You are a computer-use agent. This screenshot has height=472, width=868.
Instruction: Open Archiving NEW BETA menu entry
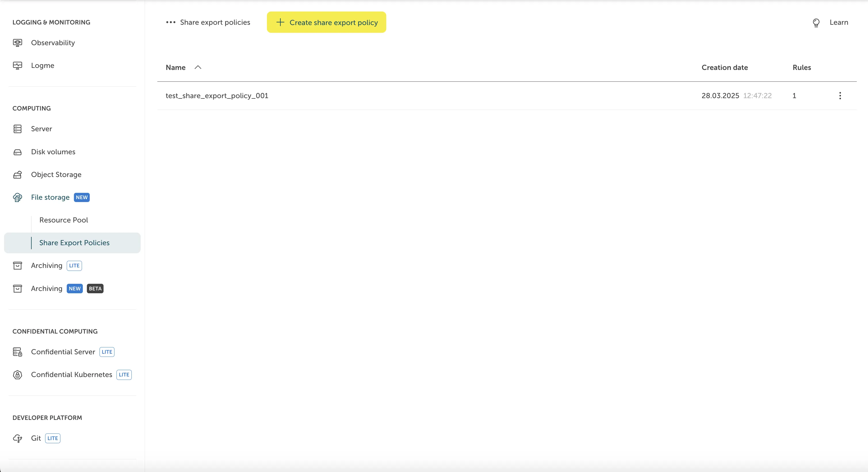tap(47, 289)
